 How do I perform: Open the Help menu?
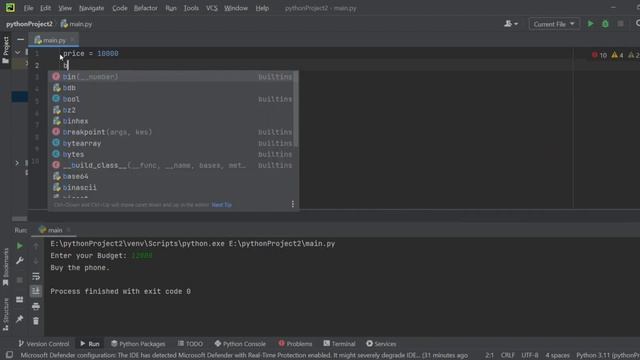pos(262,8)
